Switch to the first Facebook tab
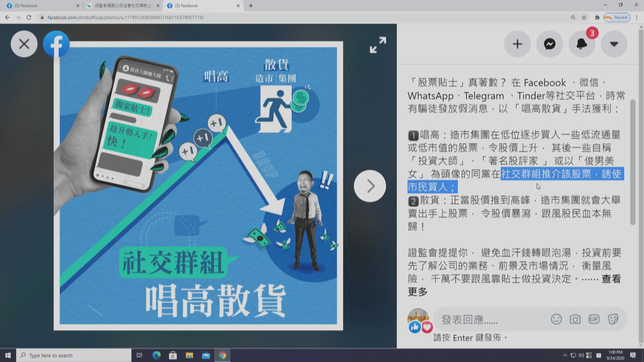644x362 pixels. coord(40,5)
